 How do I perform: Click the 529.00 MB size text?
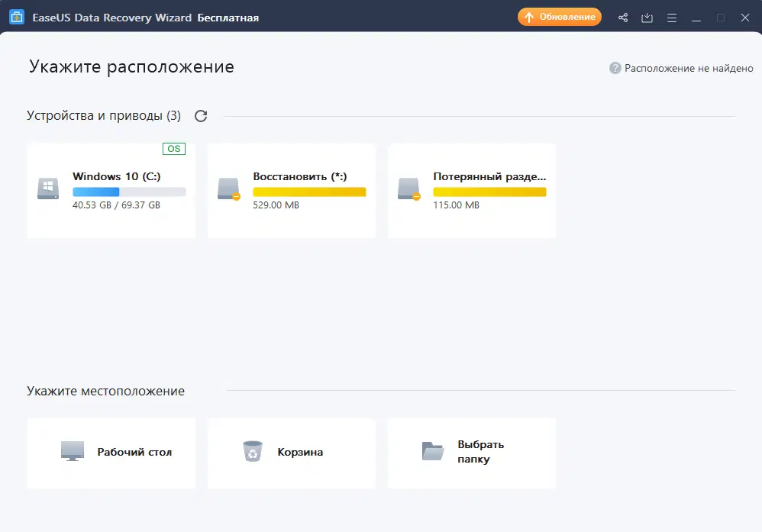(276, 205)
